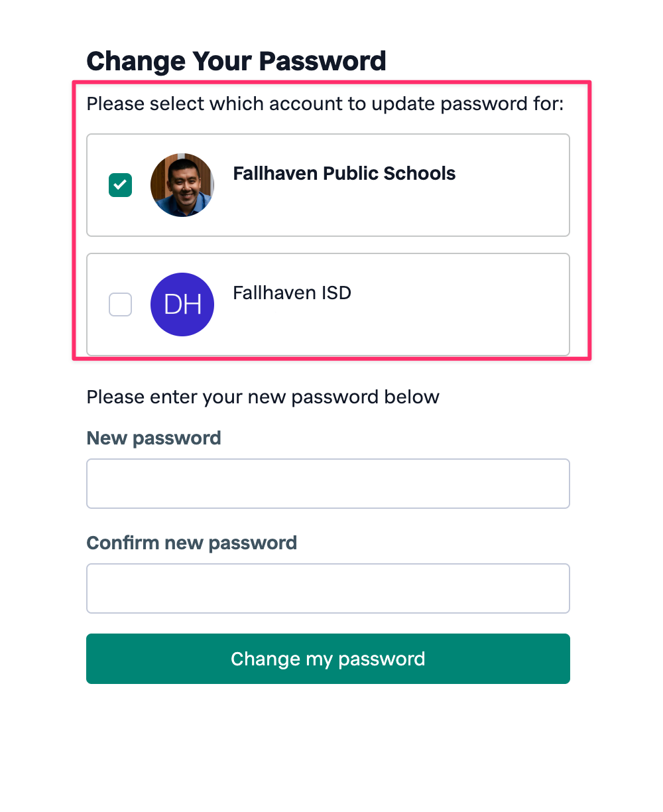The image size is (663, 812).
Task: Select the Fallhaven ISD account name
Action: (292, 293)
